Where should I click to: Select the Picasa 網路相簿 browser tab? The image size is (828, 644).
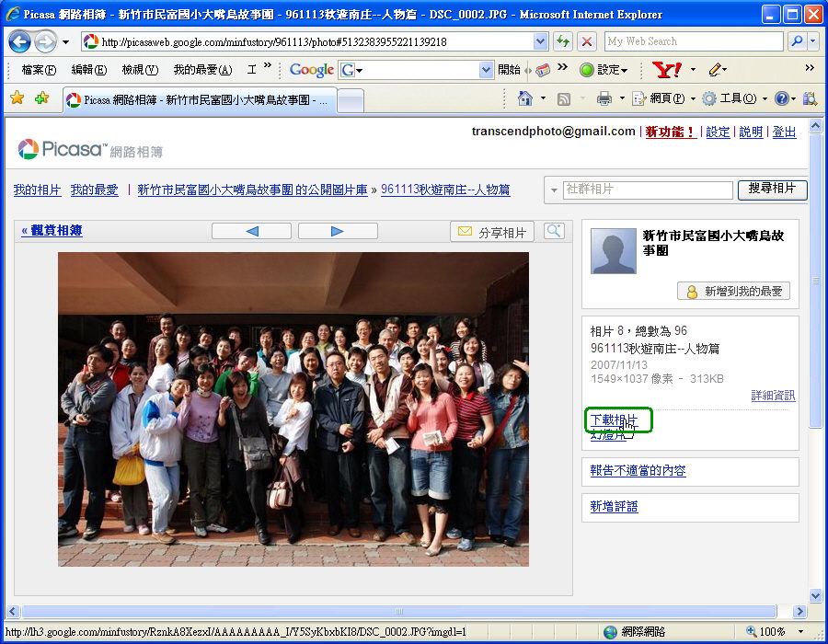[x=201, y=99]
